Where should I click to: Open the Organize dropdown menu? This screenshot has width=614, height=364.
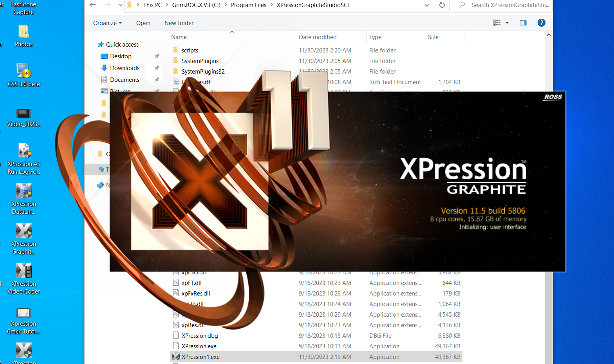click(107, 23)
